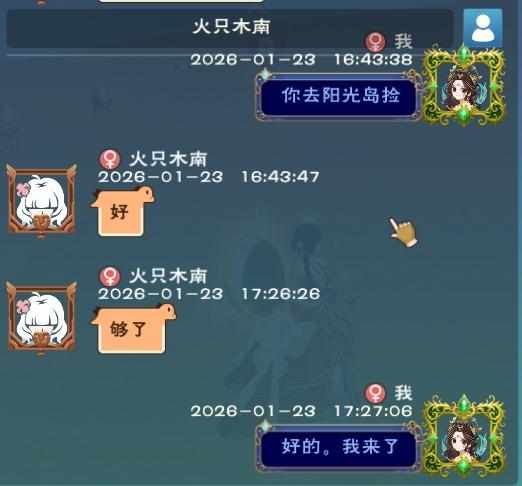
Task: Open 火只木南's avatar next to the 够了 message
Action: pos(41,318)
